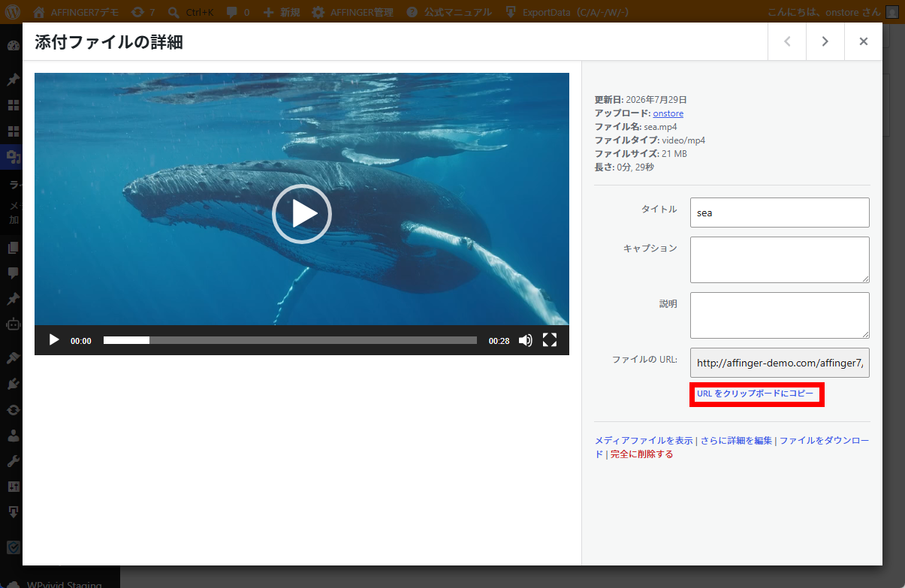Click the file type value video/mp4
The height and width of the screenshot is (588, 905).
point(683,140)
